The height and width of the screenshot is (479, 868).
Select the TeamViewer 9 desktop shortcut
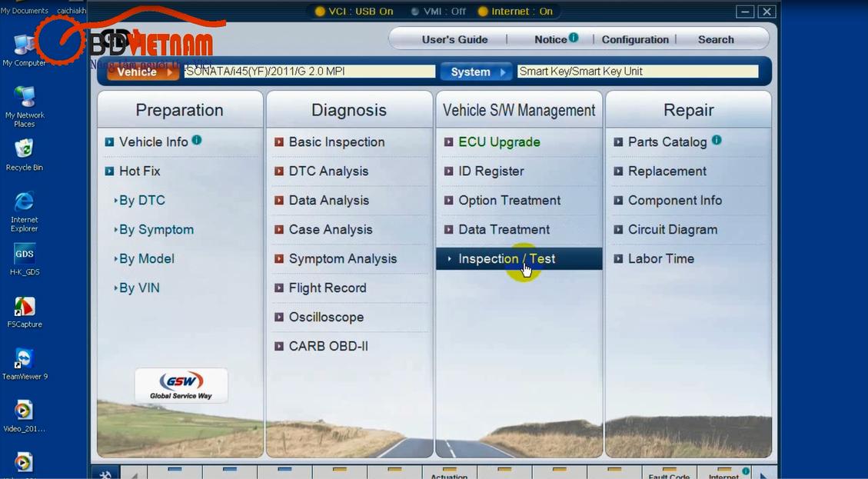[x=25, y=364]
